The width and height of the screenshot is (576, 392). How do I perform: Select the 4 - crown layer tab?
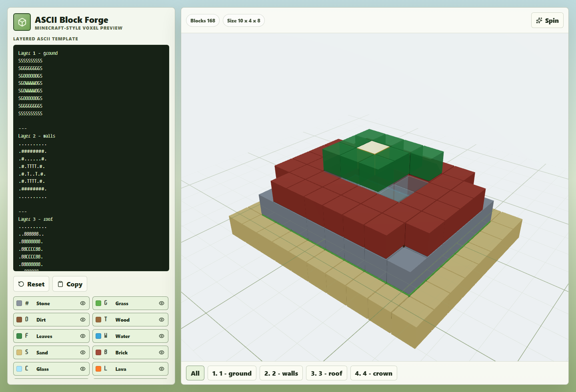[374, 373]
